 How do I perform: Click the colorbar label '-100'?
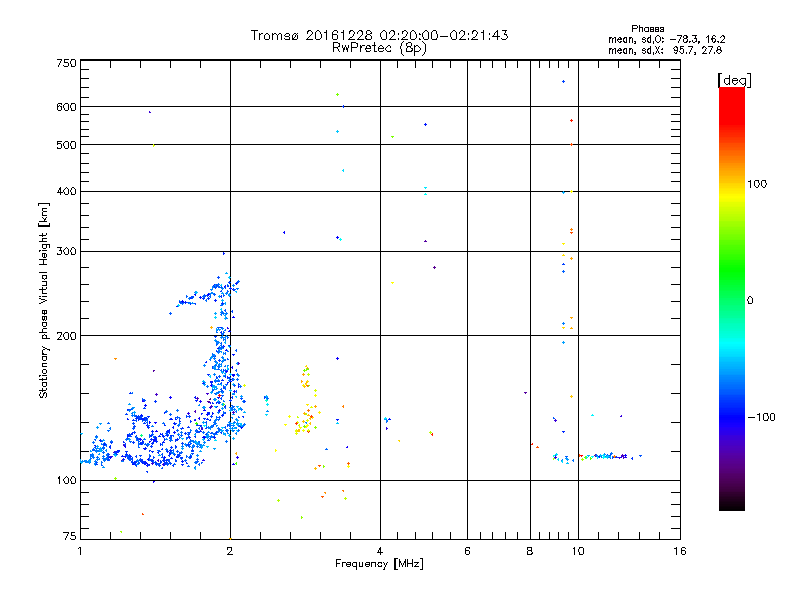click(x=761, y=417)
